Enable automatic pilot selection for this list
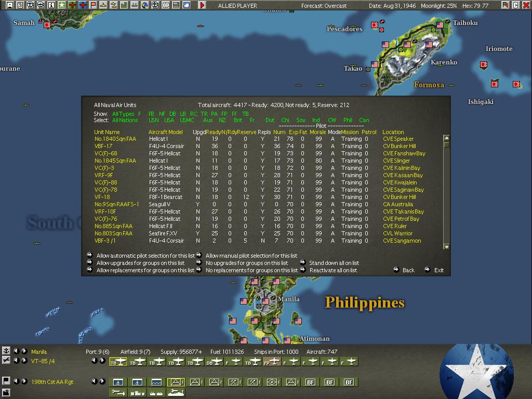The width and height of the screenshot is (532, 399). click(x=90, y=255)
